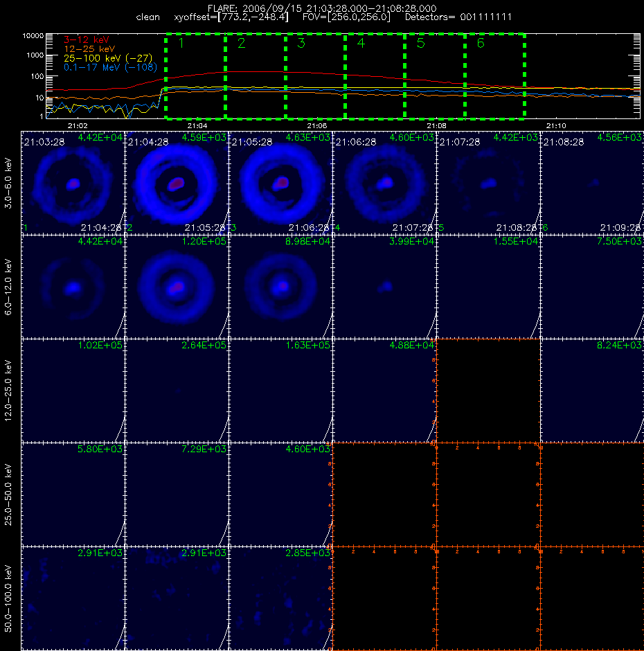The height and width of the screenshot is (651, 644).
Task: Select interval marker 2 in light curve
Action: pyautogui.click(x=241, y=43)
